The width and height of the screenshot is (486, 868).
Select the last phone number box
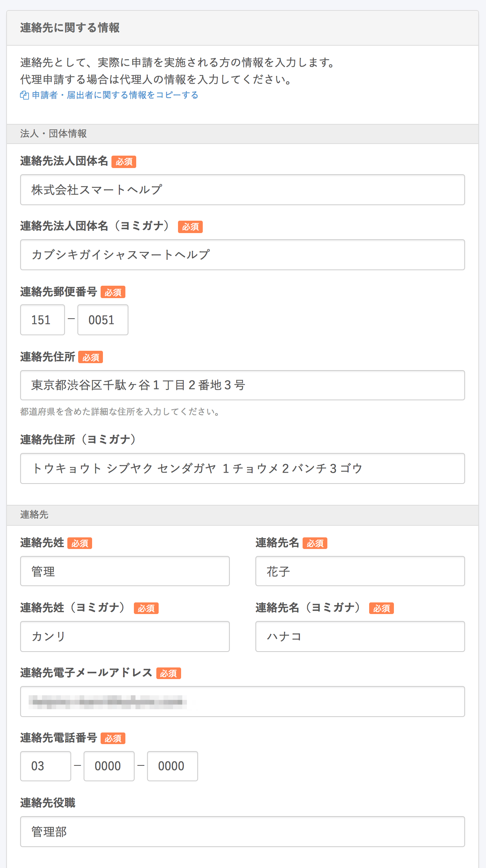173,766
